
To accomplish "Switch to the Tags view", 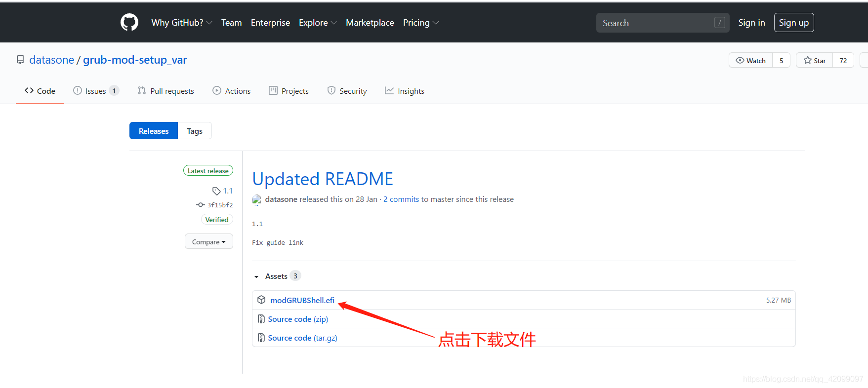I will coord(195,131).
